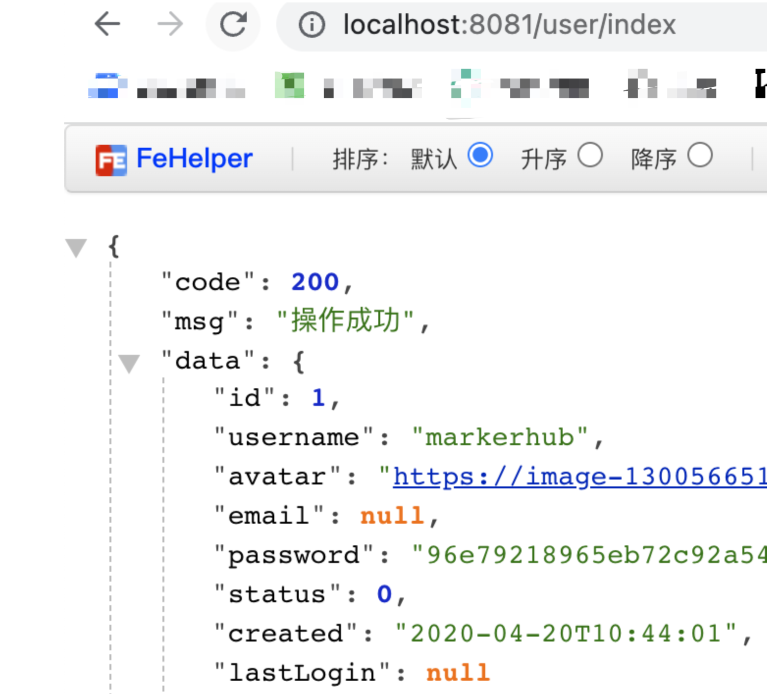Open the green-icon bookmark in bookmarks bar
This screenshot has width=784, height=694.
tap(289, 85)
